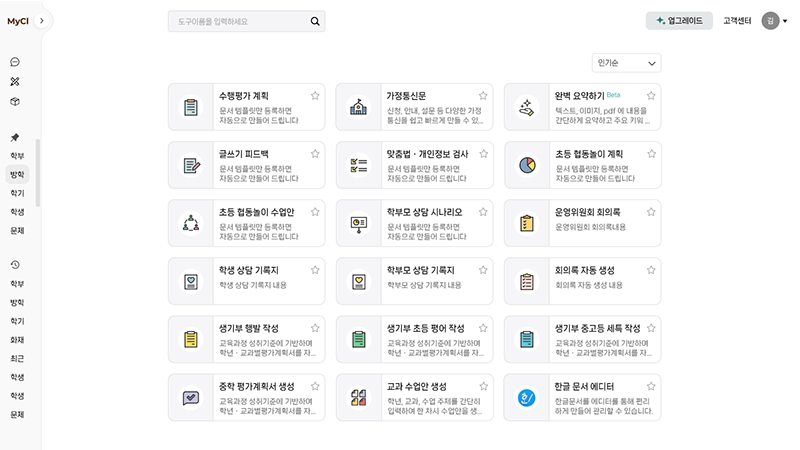The width and height of the screenshot is (800, 450).
Task: Open the 고객센터 link
Action: (737, 21)
